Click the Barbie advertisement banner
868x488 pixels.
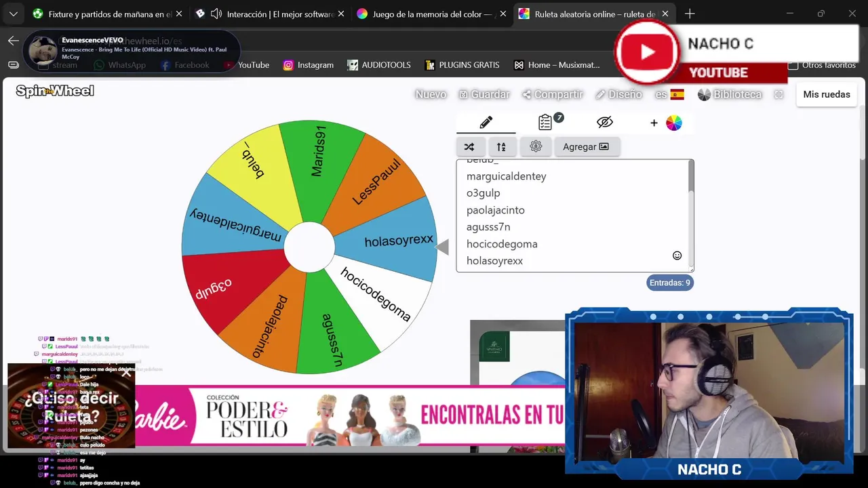[x=351, y=415]
